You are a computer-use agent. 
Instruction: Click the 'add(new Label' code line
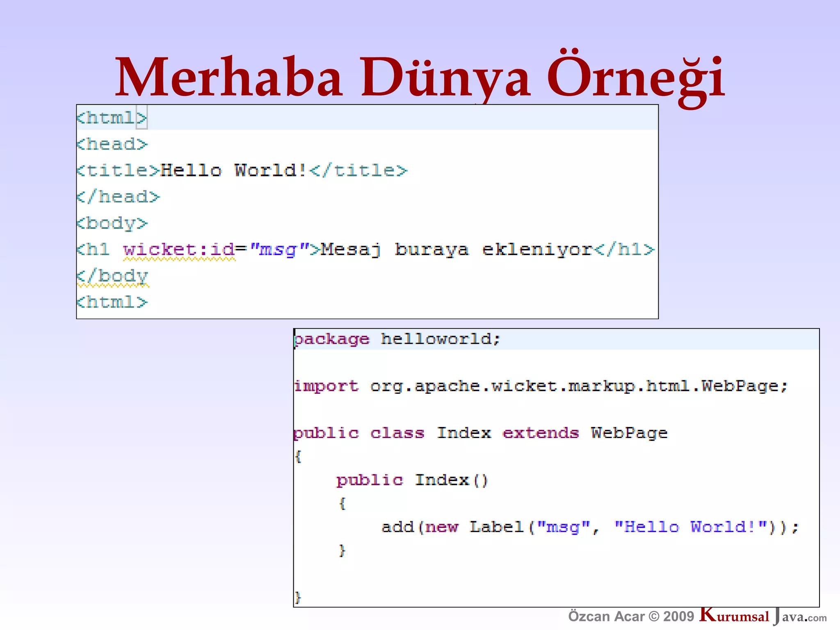[590, 527]
